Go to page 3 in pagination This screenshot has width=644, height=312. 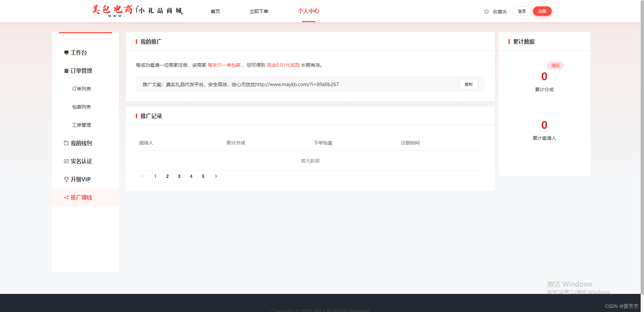[179, 176]
